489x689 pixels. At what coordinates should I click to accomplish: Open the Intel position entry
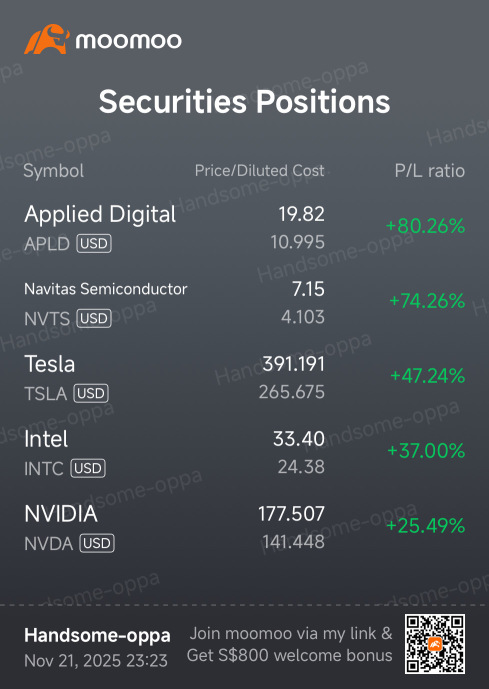point(244,453)
